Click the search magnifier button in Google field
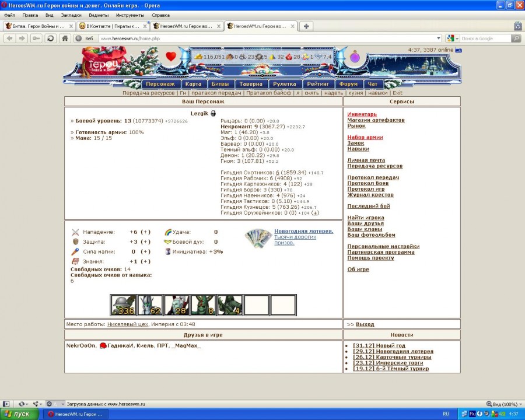Viewport: 525px width, 420px height. (x=516, y=38)
